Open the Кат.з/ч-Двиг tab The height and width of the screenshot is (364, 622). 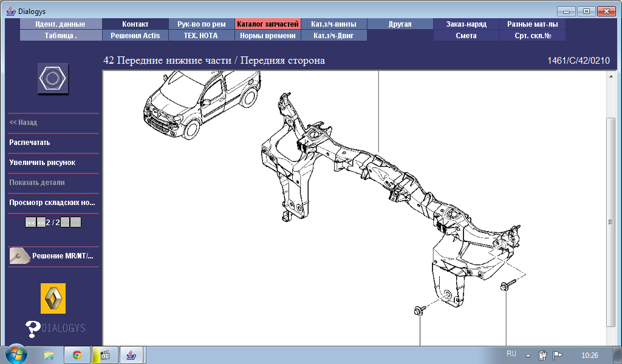point(333,35)
